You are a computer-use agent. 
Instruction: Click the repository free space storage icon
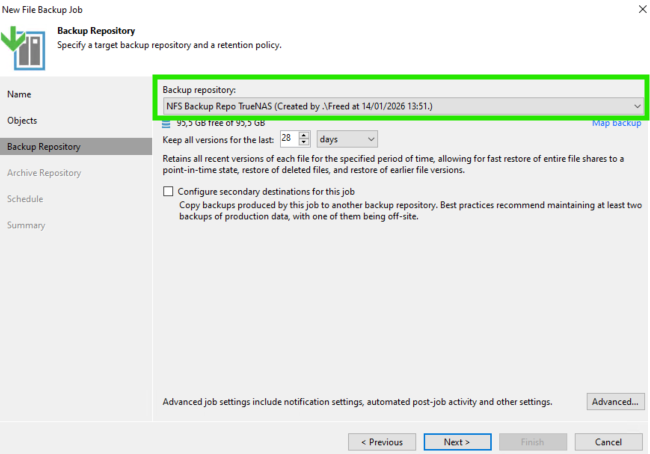pyautogui.click(x=167, y=124)
